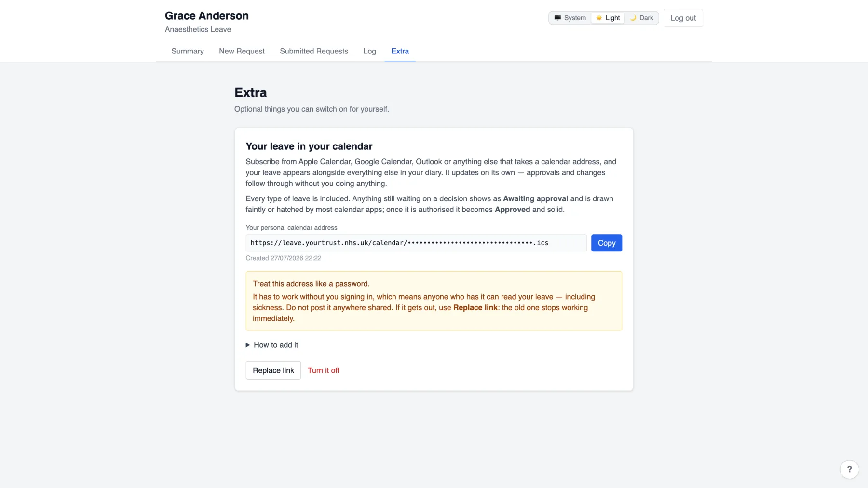Screen dimensions: 868x488
Task: Click Turn it off link
Action: (324, 370)
